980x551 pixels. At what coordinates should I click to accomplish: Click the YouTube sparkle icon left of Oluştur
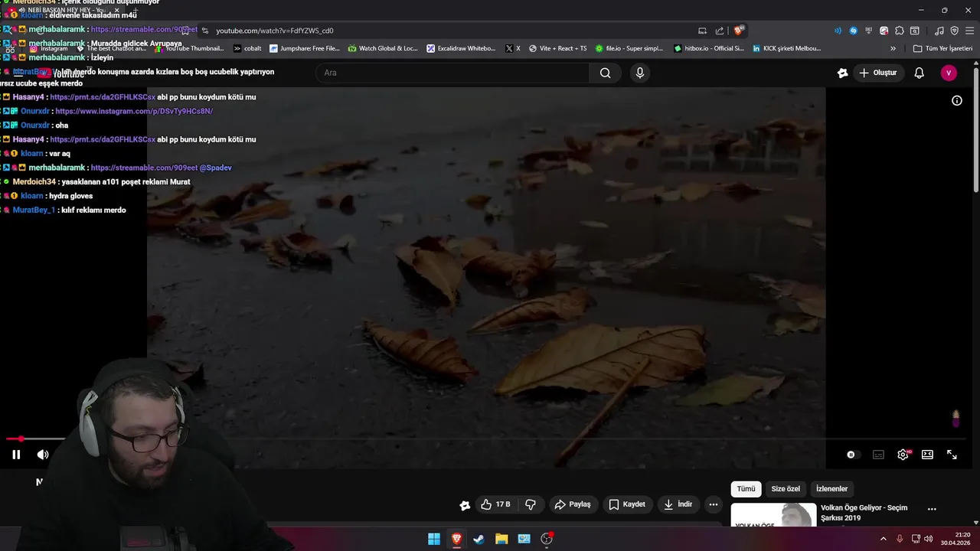point(842,73)
